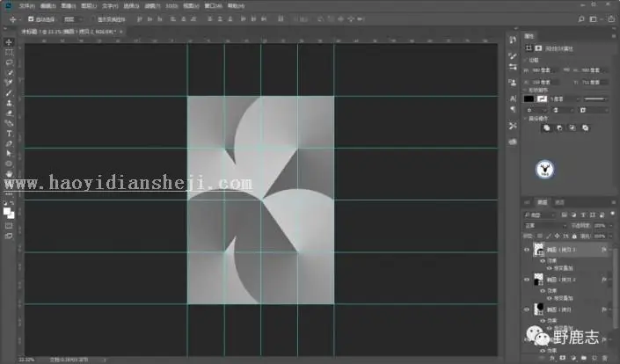620x364 pixels.
Task: Open the 图层(L) menu
Action: 89,6
